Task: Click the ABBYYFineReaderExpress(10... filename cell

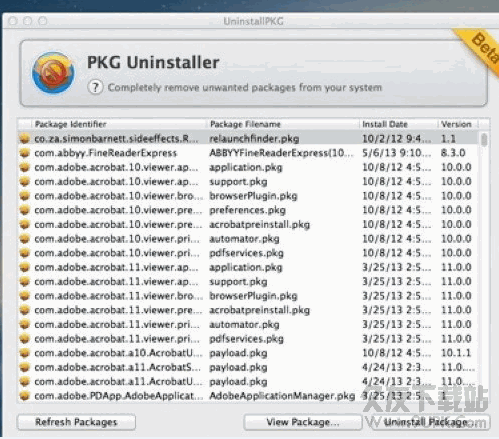Action: pos(281,153)
